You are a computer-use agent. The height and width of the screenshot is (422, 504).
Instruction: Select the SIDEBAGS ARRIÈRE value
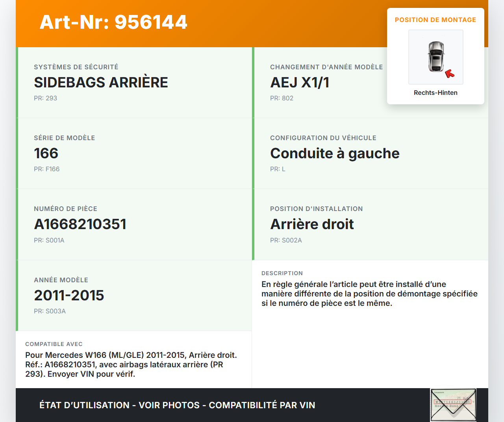(101, 82)
